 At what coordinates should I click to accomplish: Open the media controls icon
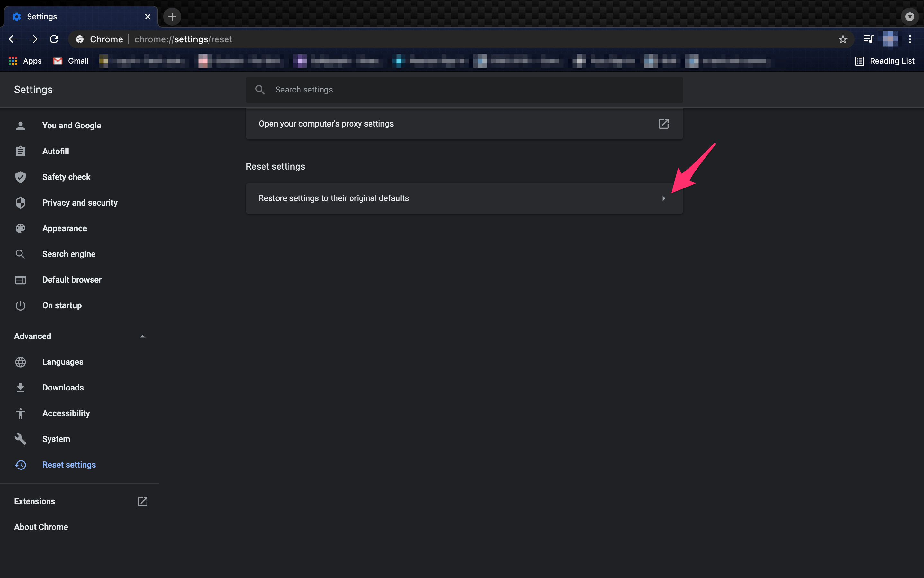tap(868, 39)
